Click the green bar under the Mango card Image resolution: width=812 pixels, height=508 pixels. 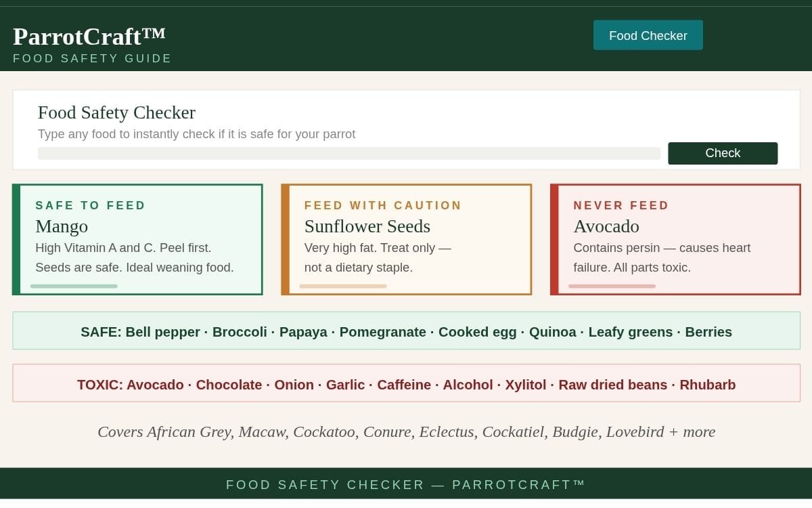(x=74, y=287)
